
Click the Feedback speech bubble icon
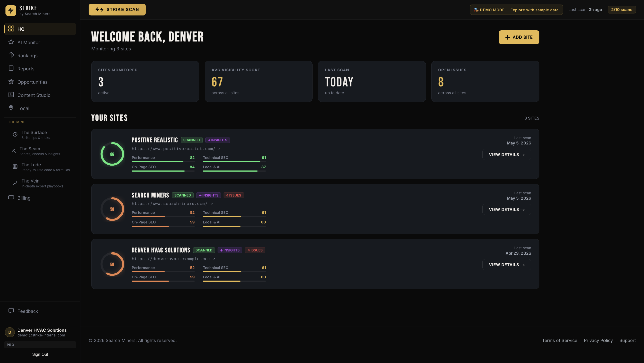coord(11,311)
